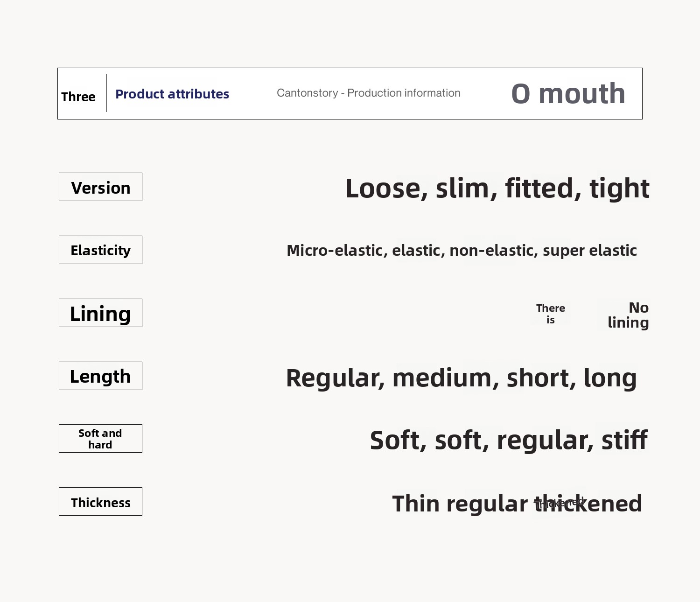Choose the There is lining option
The width and height of the screenshot is (700, 602).
(551, 314)
